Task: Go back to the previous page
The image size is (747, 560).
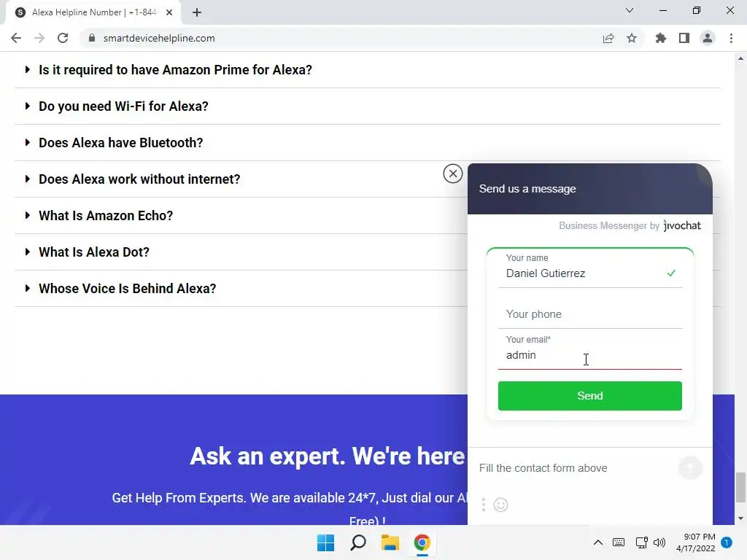Action: (16, 38)
